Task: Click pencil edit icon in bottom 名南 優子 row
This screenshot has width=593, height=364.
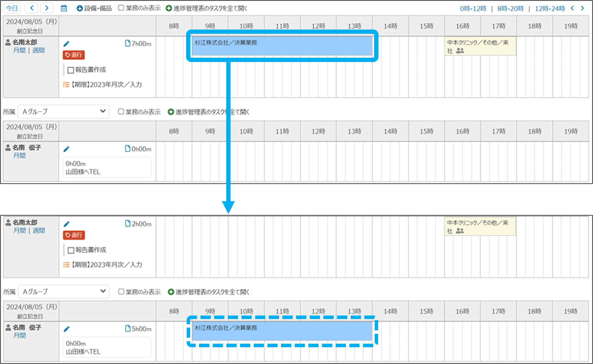Action: (x=66, y=329)
